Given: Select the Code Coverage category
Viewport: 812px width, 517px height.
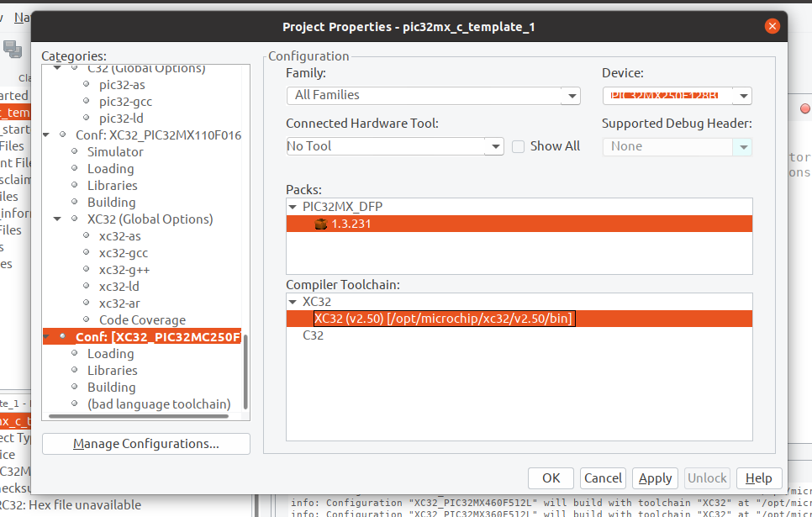Looking at the screenshot, I should click(142, 320).
